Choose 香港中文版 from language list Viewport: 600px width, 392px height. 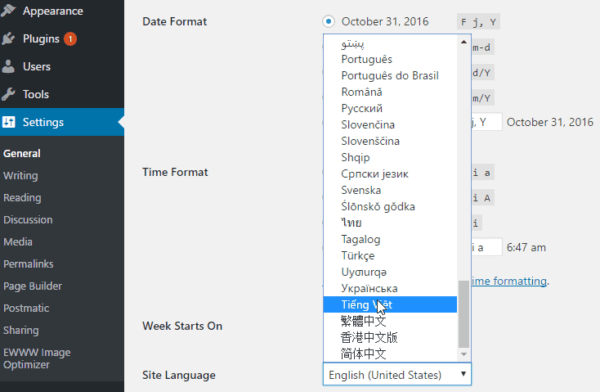click(x=390, y=337)
